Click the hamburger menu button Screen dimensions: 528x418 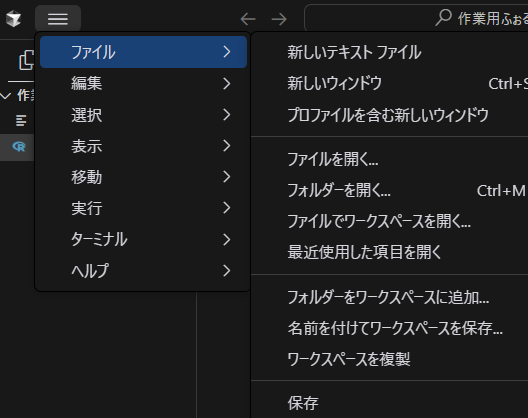click(58, 19)
